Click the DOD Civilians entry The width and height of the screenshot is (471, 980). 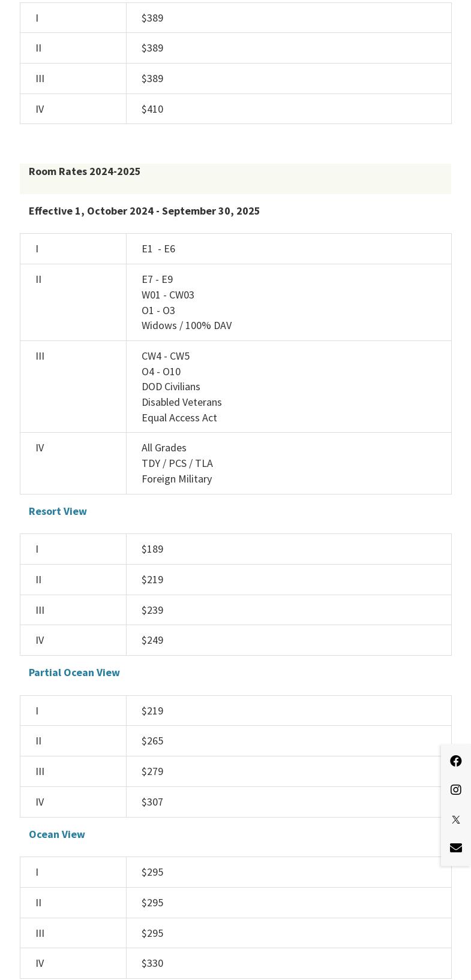point(171,387)
